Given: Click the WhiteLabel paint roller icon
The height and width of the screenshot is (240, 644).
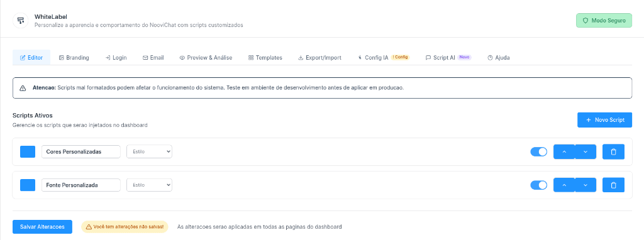Looking at the screenshot, I should pos(21,21).
